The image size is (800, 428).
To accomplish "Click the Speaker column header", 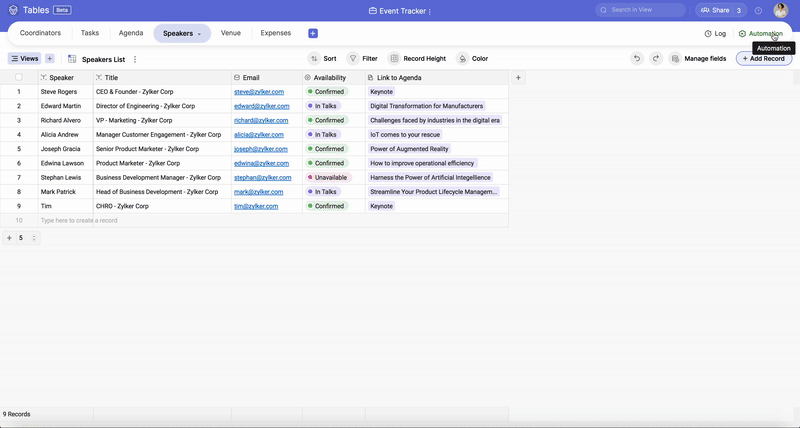I will point(66,78).
